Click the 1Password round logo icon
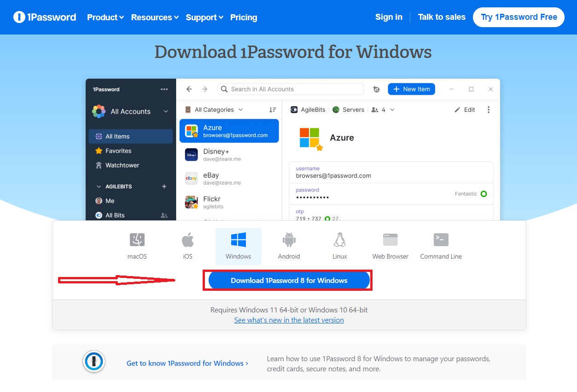 click(94, 362)
